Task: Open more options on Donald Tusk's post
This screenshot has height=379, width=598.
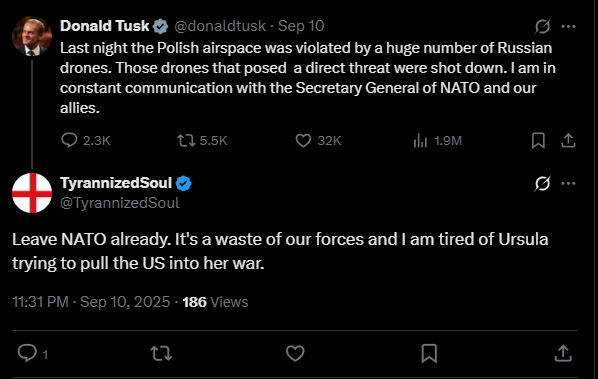Action: click(x=568, y=26)
